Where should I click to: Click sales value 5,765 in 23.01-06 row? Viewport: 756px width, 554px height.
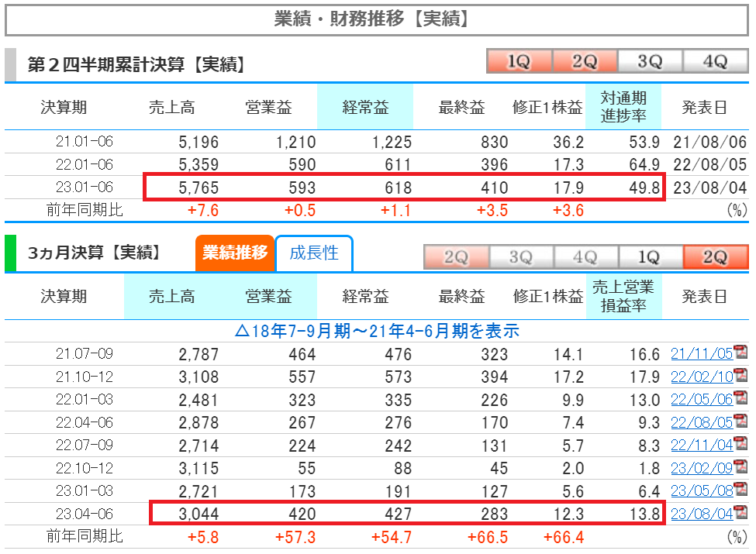[198, 188]
